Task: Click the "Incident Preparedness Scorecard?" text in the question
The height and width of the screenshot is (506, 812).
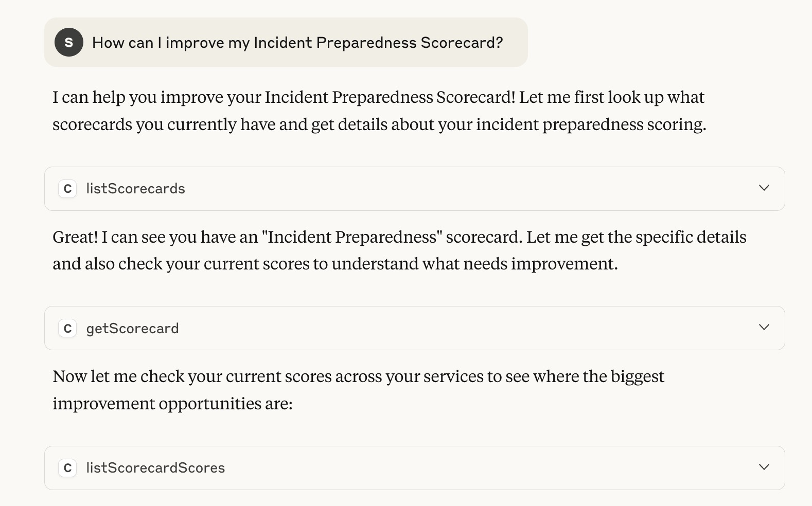Action: click(378, 43)
